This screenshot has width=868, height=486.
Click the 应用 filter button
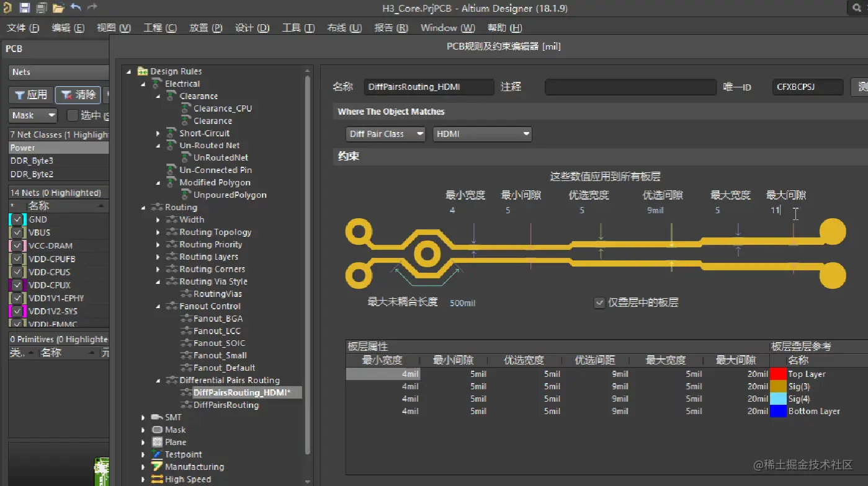click(31, 95)
